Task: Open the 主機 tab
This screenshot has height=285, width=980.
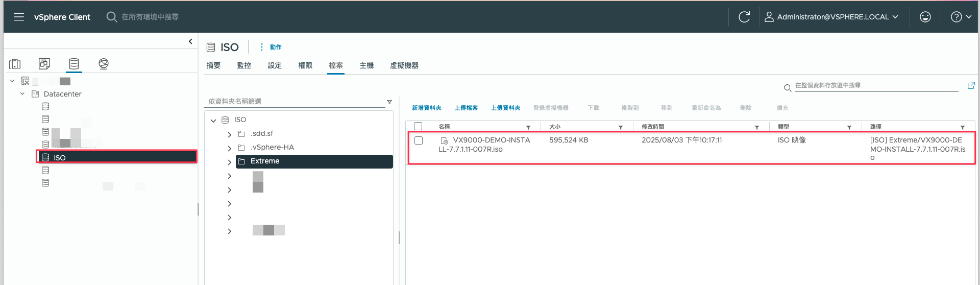Action: coord(366,65)
